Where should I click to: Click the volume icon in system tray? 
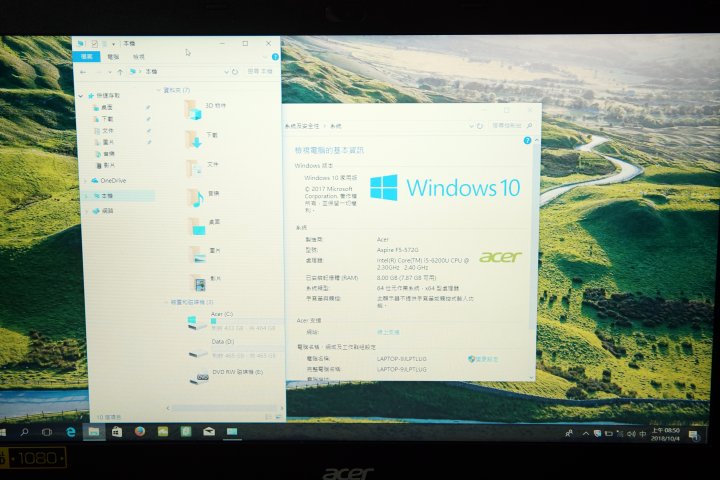pyautogui.click(x=631, y=434)
